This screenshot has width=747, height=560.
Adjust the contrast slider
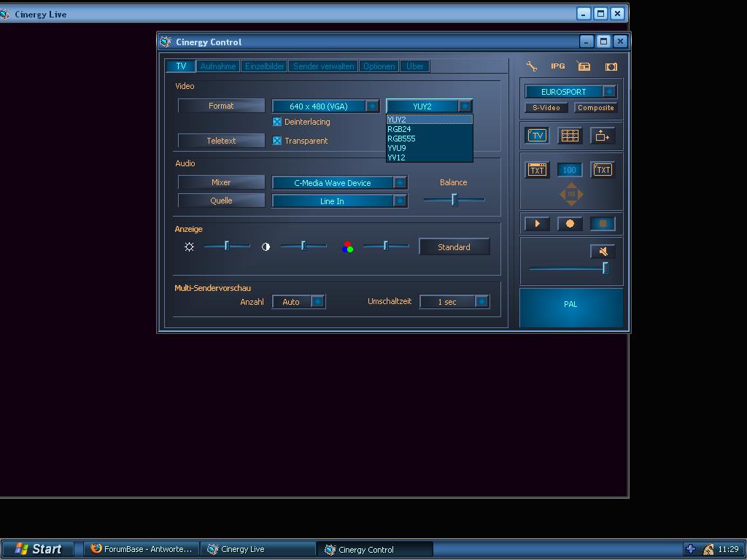(x=303, y=246)
